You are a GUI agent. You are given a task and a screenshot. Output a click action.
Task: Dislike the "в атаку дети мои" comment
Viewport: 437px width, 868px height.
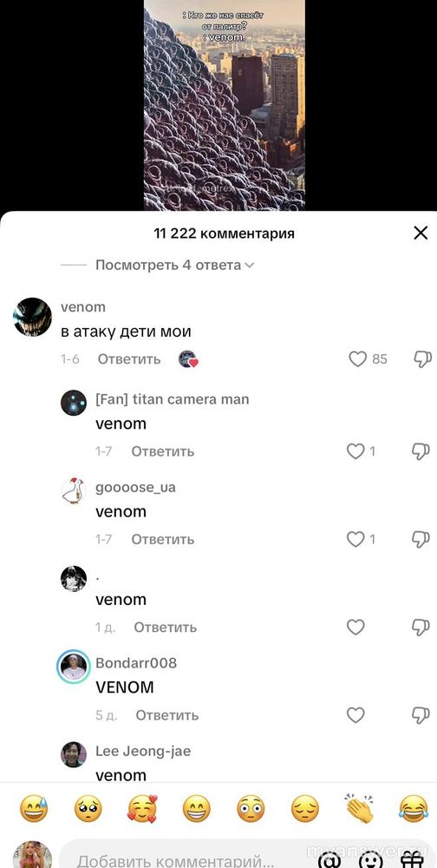click(x=422, y=359)
